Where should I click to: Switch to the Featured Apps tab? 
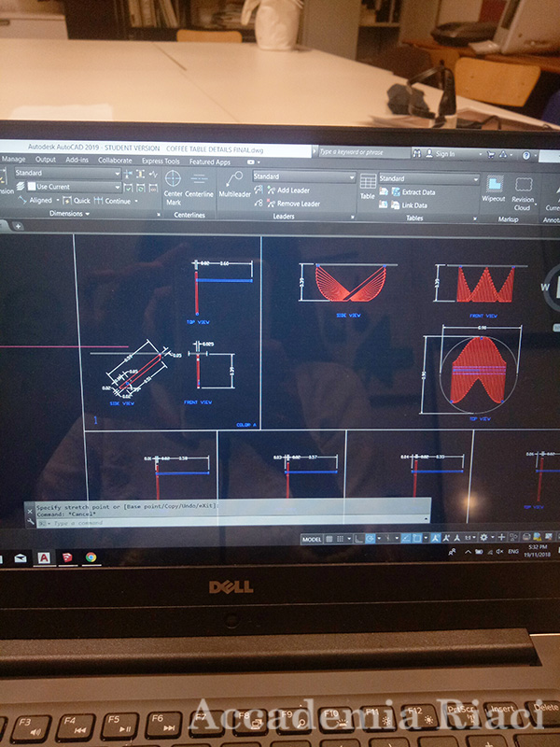tap(209, 162)
